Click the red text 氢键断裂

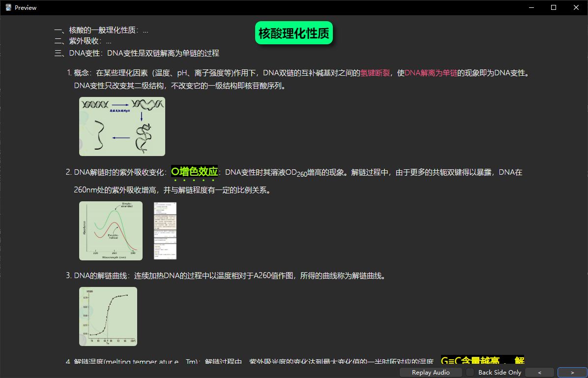375,73
